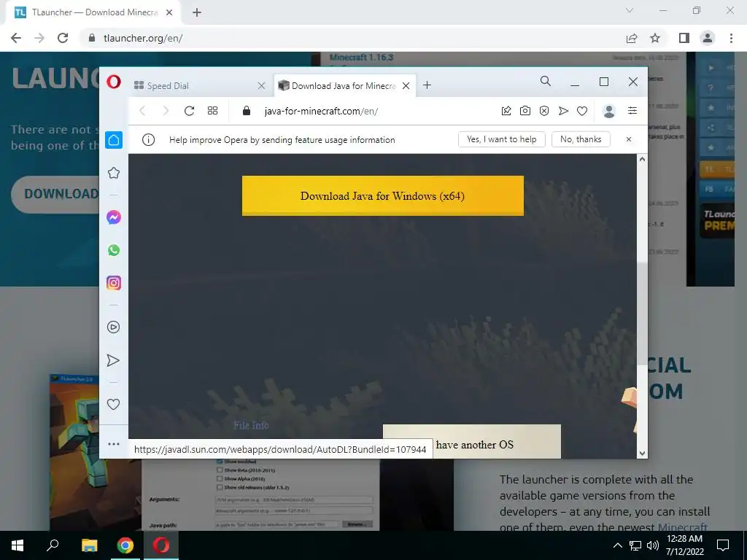Switch to Chrome from taskbar
The width and height of the screenshot is (747, 560).
coord(125,545)
